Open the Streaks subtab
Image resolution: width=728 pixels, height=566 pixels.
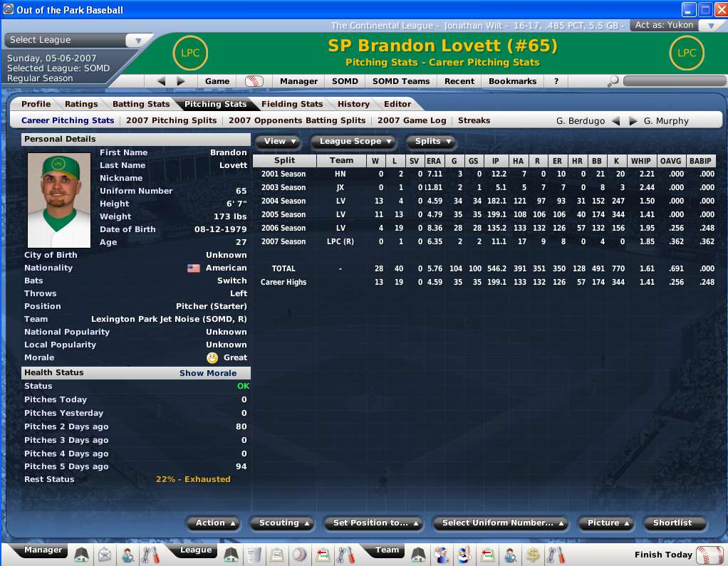474,120
